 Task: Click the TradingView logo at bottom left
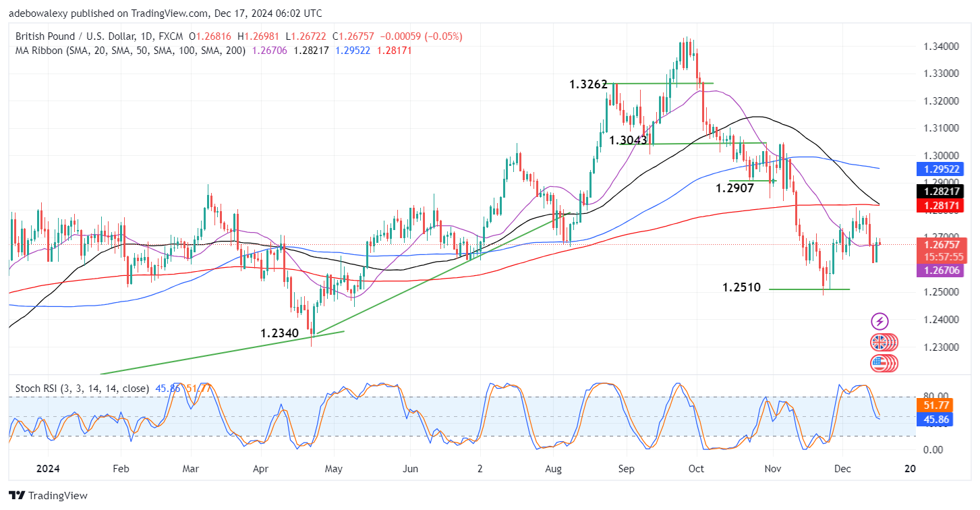[x=49, y=496]
